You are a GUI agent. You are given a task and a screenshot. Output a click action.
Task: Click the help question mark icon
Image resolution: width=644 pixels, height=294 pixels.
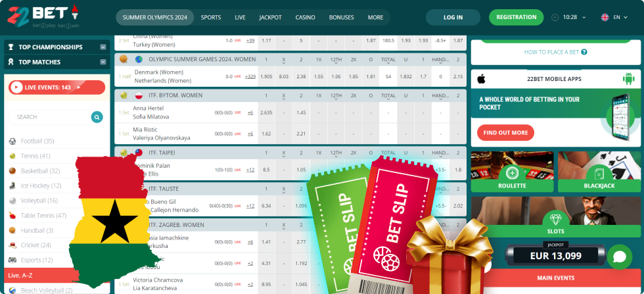coord(584,52)
